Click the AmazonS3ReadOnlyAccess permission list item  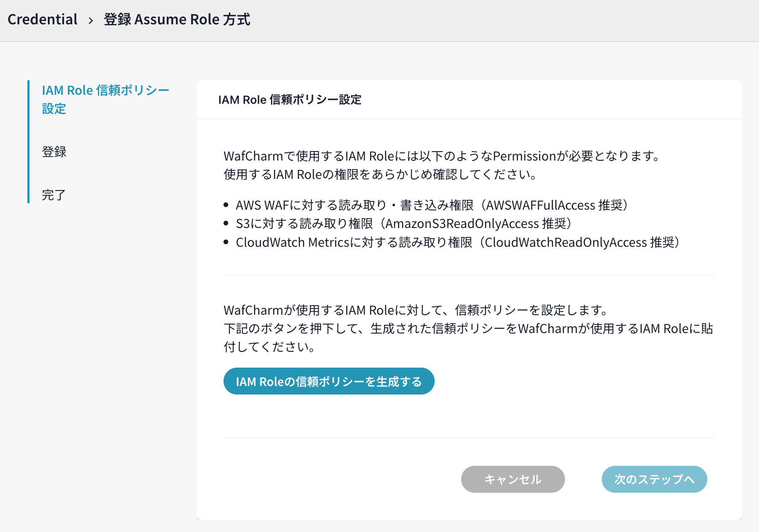coord(403,224)
